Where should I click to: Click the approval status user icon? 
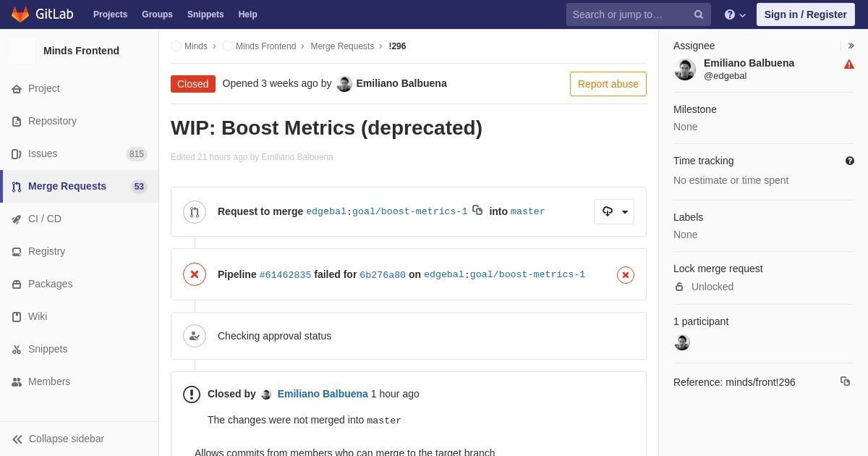pyautogui.click(x=195, y=336)
